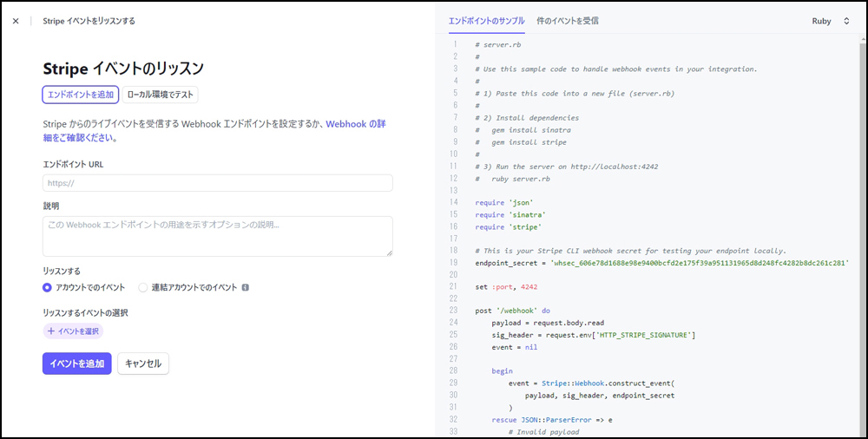Choose the エンドポイントを追加 option
868x439 pixels.
81,95
